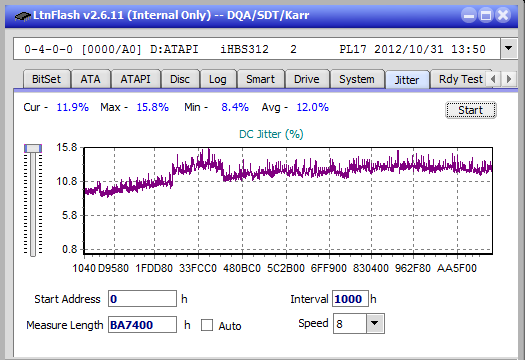
Task: Open the BitSet tab
Action: [46, 79]
